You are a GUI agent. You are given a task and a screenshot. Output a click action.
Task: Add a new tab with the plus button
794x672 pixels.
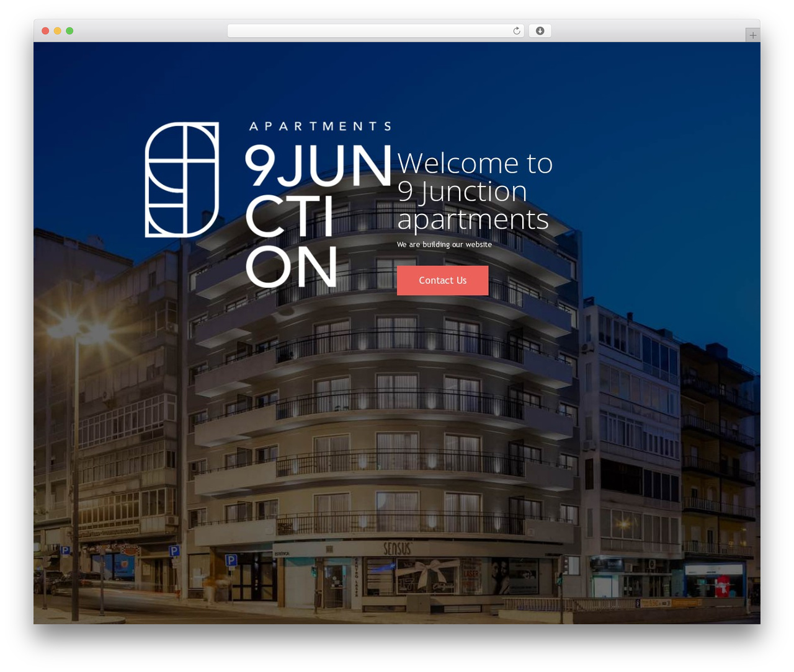pos(752,35)
